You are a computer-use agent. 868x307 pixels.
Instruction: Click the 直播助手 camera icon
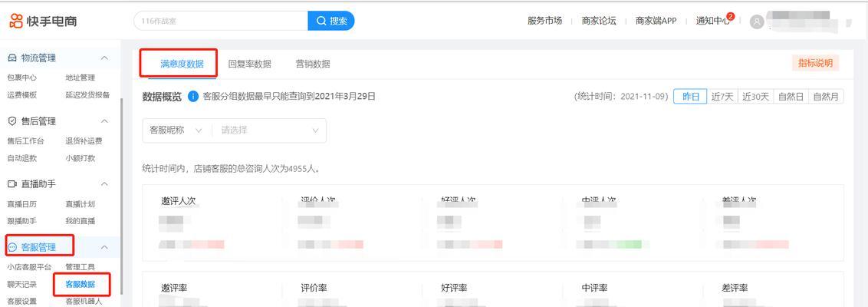[x=12, y=184]
